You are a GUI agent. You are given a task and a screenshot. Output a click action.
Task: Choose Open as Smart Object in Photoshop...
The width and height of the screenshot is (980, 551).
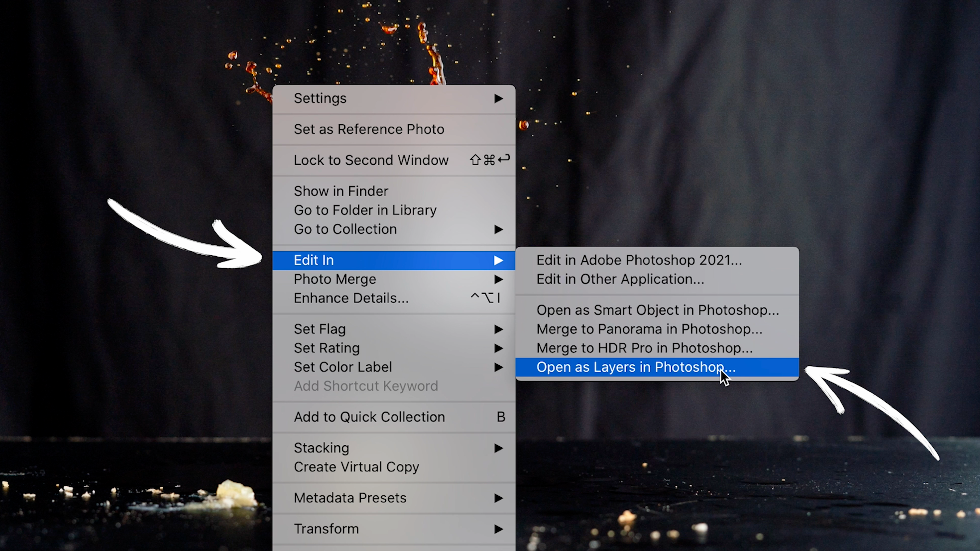click(657, 310)
